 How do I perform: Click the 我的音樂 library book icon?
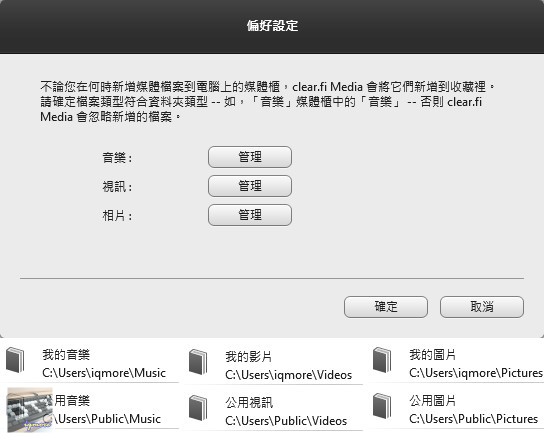[15, 360]
